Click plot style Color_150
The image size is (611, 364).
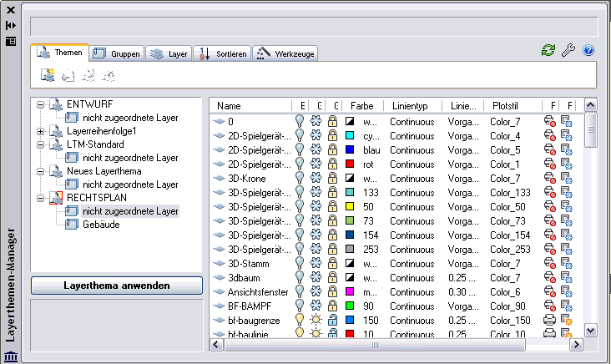[x=510, y=321]
